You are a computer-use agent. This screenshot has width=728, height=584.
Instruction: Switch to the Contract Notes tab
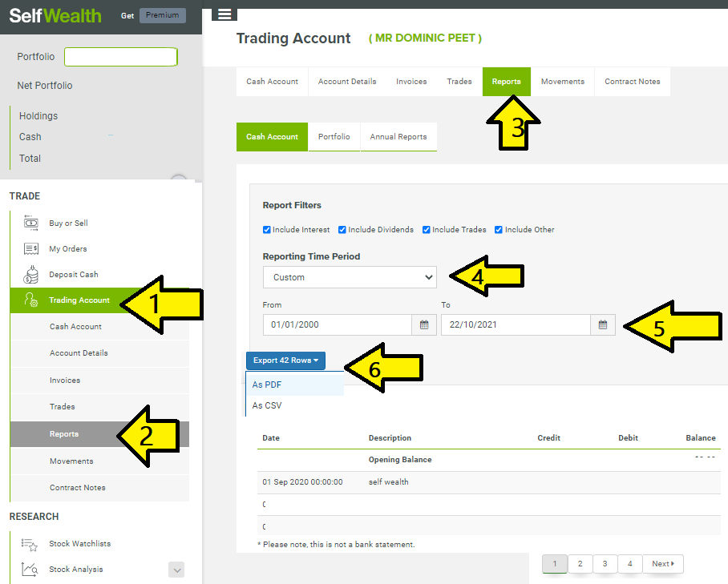tap(633, 82)
